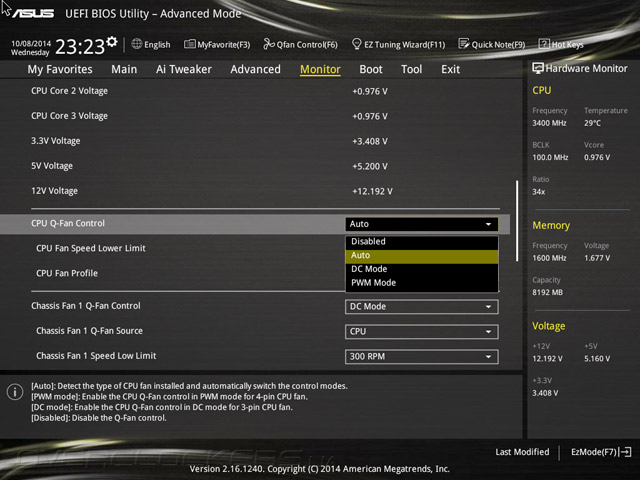Open Chassis Fan 1 Q-Fan Source dropdown

pyautogui.click(x=422, y=331)
